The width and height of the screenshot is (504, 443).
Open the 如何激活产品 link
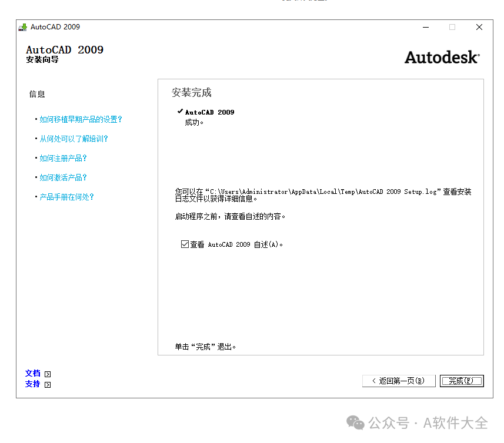tap(63, 177)
